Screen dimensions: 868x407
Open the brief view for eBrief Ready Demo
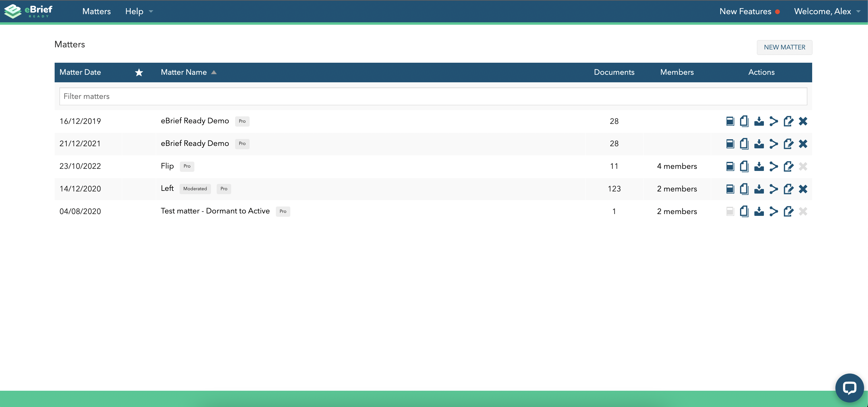730,121
